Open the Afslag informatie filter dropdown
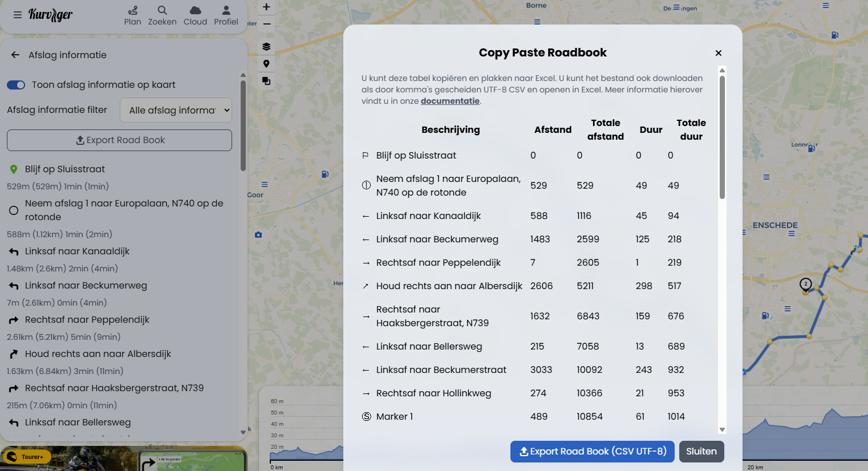The height and width of the screenshot is (471, 868). (176, 110)
